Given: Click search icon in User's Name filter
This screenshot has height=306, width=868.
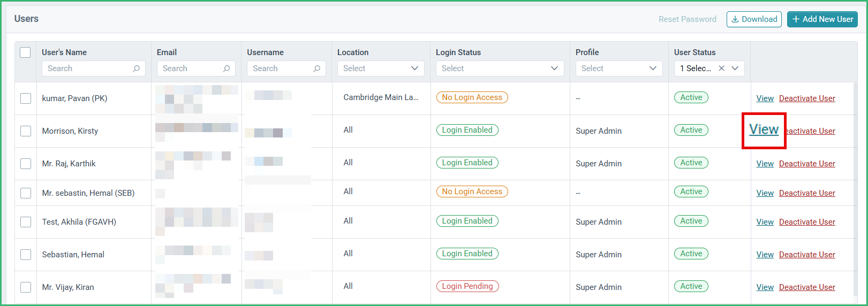Looking at the screenshot, I should pyautogui.click(x=136, y=68).
